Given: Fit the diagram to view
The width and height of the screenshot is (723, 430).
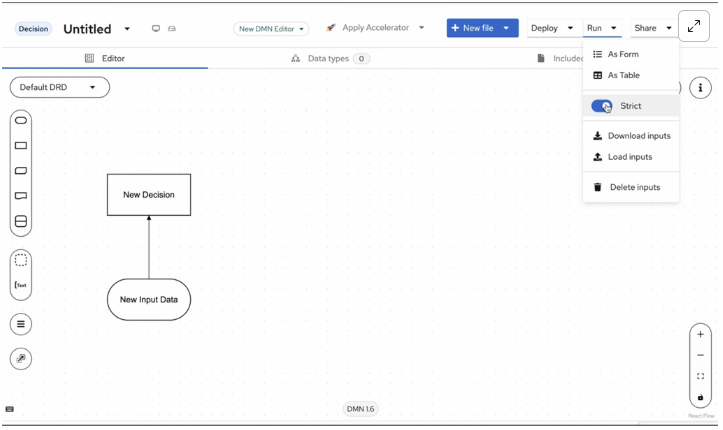Looking at the screenshot, I should (700, 376).
